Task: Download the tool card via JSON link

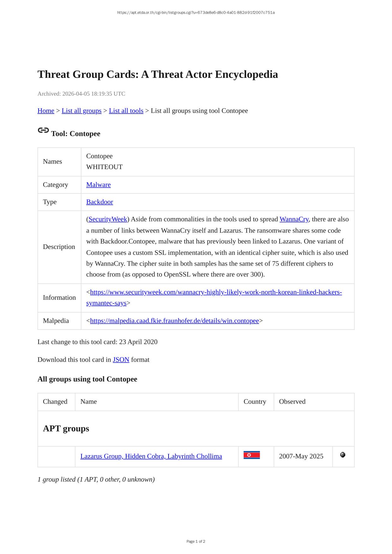Action: (121, 360)
